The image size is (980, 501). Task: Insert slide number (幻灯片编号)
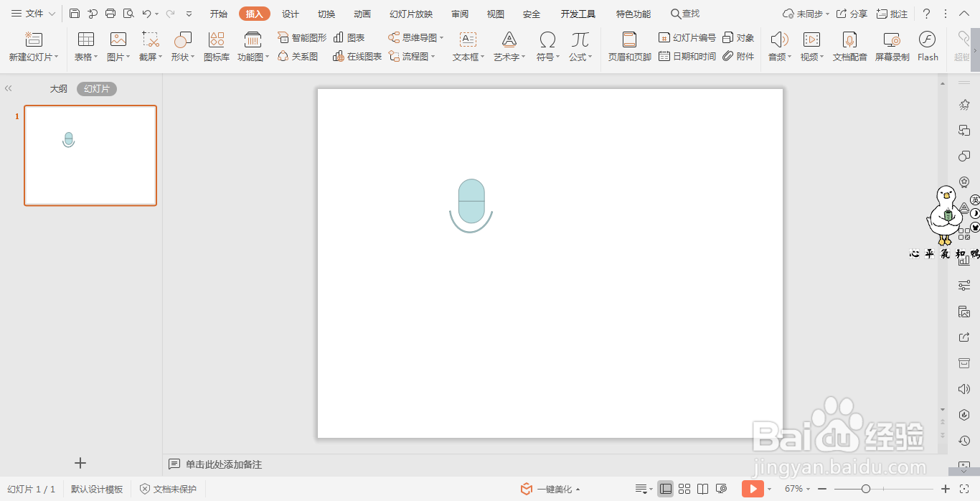pyautogui.click(x=687, y=37)
